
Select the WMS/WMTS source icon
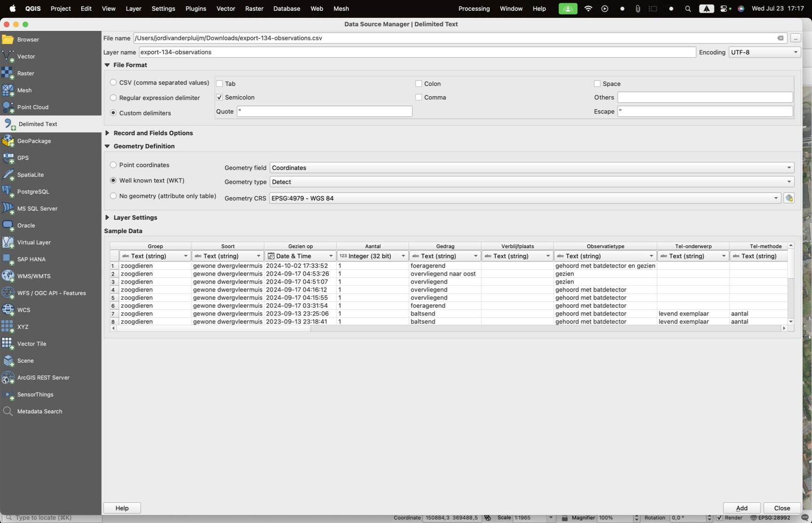[x=8, y=276]
